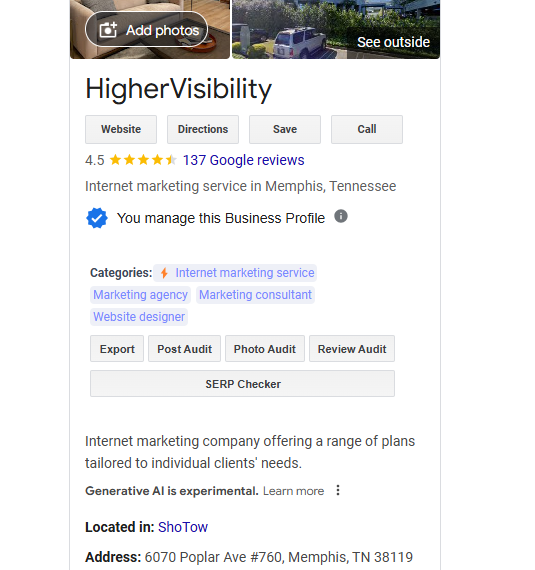Start the Review Audit
Viewport: 535px width, 570px height.
tap(352, 349)
